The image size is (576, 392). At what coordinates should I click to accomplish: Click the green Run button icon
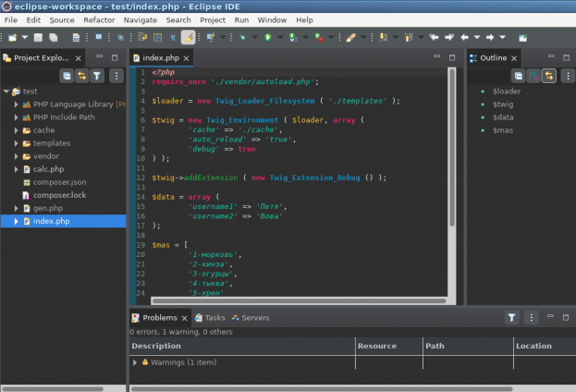coord(268,38)
